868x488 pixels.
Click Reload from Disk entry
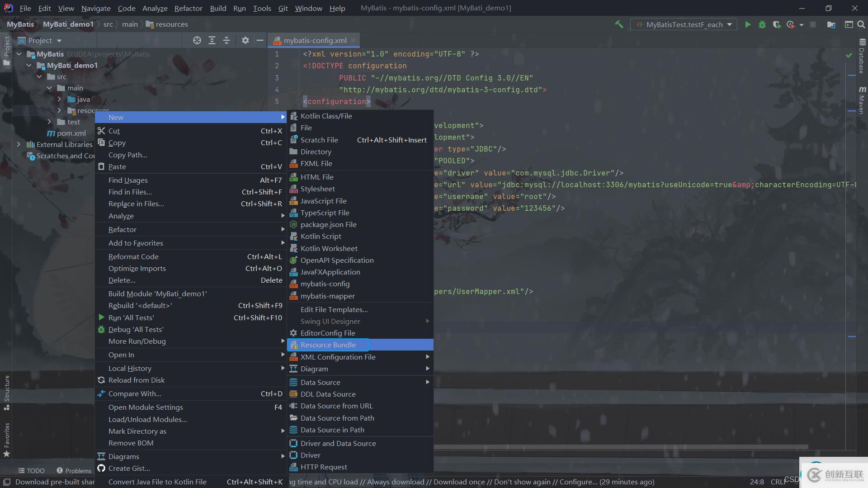pos(191,380)
